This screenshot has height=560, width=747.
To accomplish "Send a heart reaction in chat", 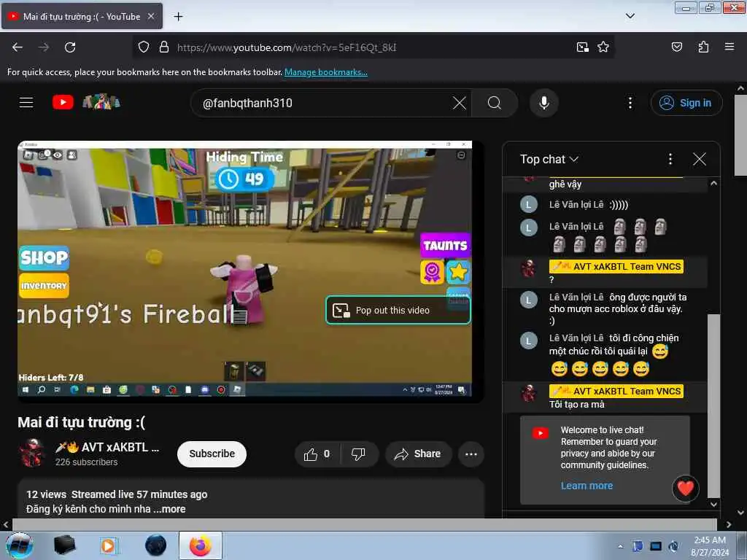I will (x=685, y=489).
